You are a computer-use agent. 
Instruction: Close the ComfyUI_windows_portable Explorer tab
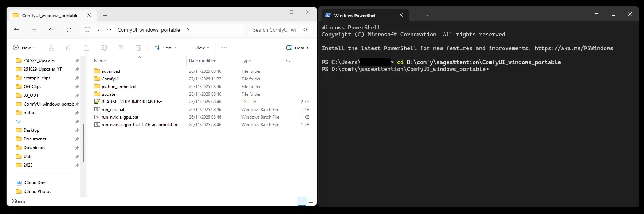click(89, 15)
